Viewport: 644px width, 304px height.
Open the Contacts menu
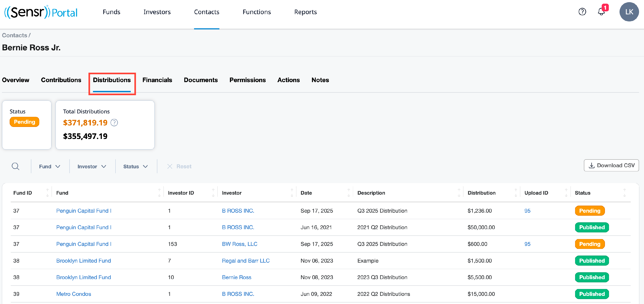pyautogui.click(x=207, y=12)
